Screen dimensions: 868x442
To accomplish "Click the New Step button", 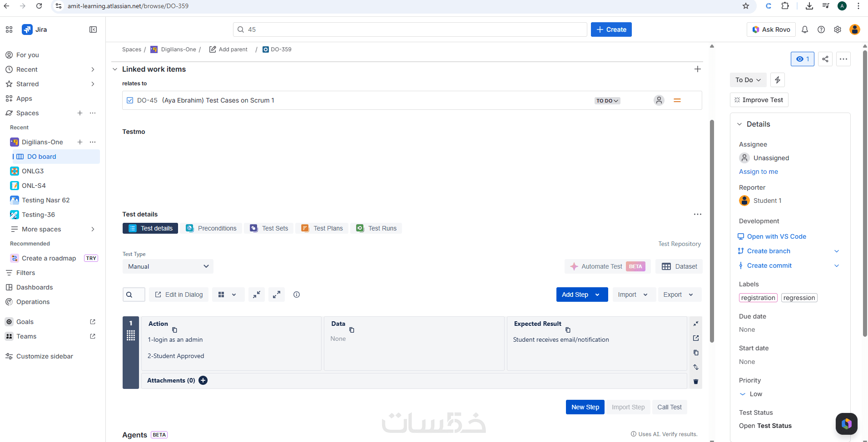I will coord(585,407).
